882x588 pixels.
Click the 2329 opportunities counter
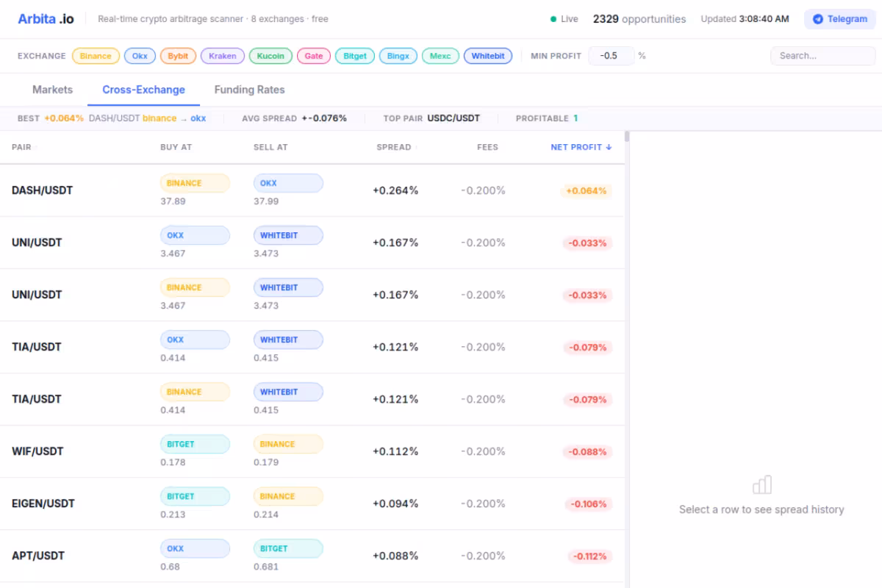click(639, 19)
